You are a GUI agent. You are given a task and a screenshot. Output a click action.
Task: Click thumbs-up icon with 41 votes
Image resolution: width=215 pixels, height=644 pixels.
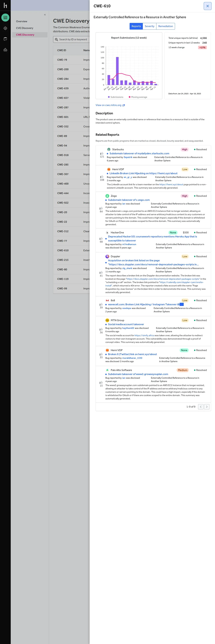coord(101,273)
